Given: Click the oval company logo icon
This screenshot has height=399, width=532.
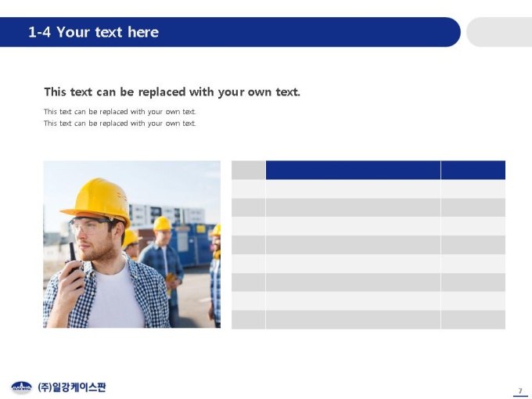Looking at the screenshot, I should click(21, 386).
